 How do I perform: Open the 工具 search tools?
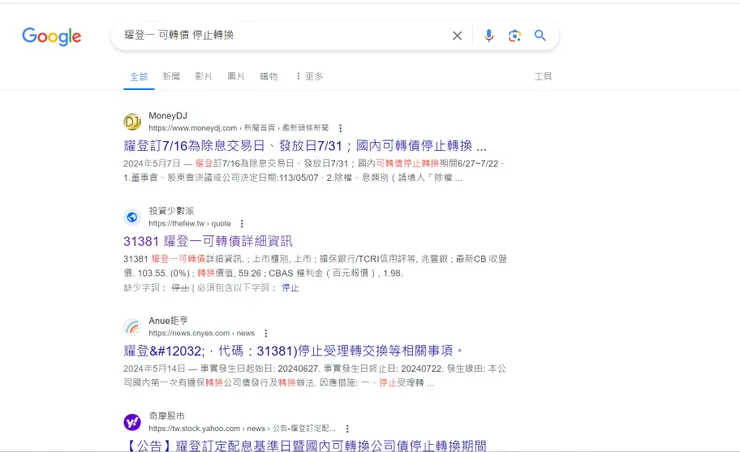click(x=543, y=76)
